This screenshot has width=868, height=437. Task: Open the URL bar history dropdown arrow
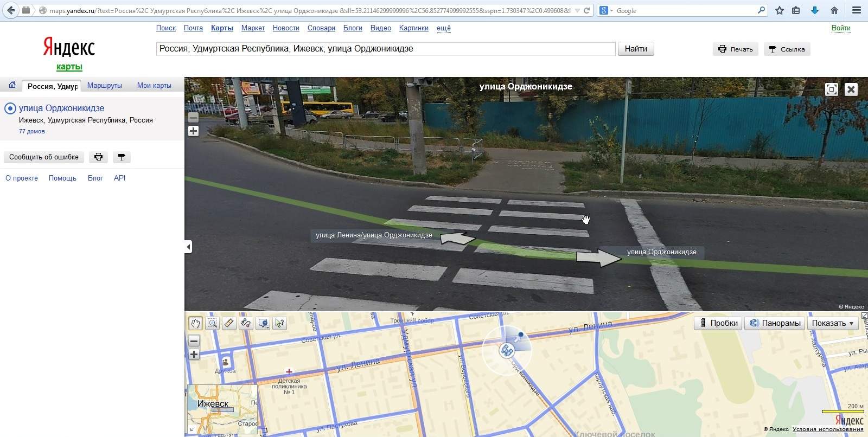tap(577, 10)
